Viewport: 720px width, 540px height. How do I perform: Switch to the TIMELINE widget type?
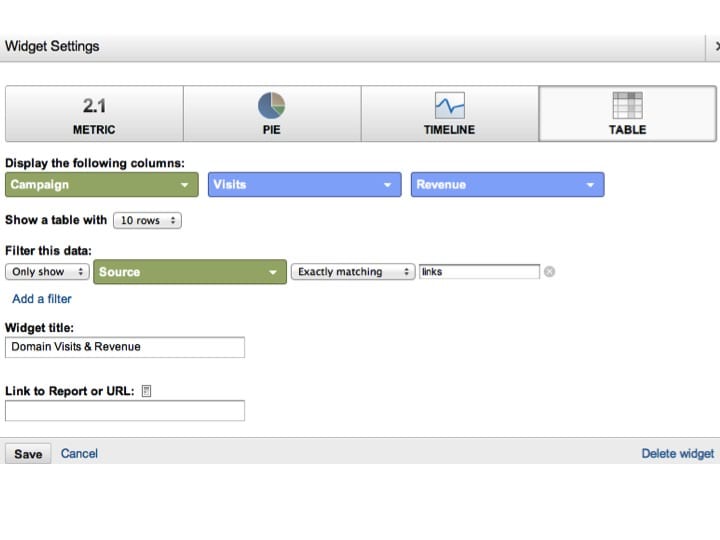pyautogui.click(x=449, y=113)
